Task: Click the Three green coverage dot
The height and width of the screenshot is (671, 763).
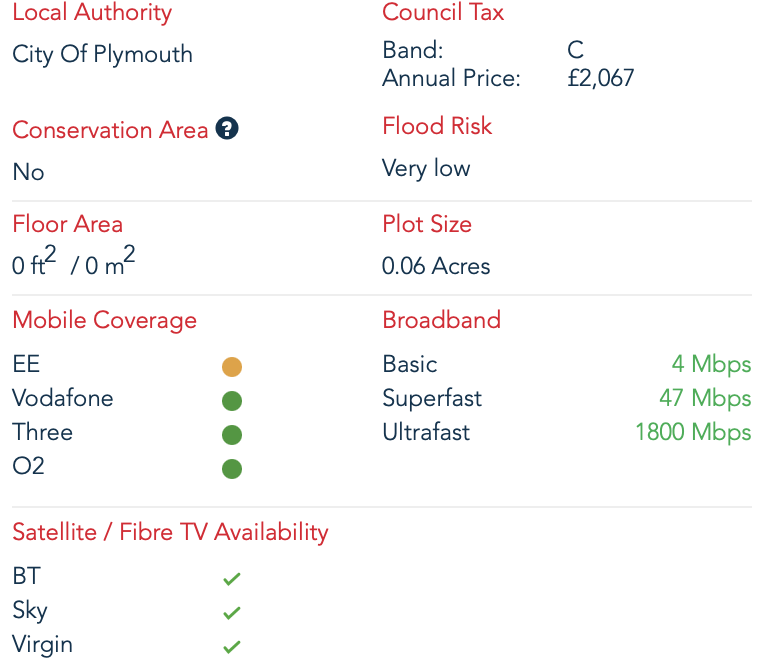Action: click(x=232, y=435)
